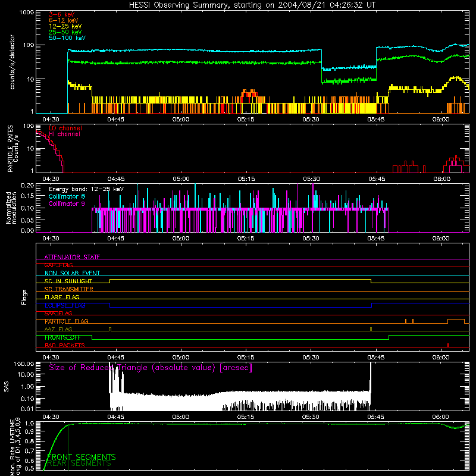
Task: Select the cyan 50-100 keV legend entry
Action: coord(67,38)
